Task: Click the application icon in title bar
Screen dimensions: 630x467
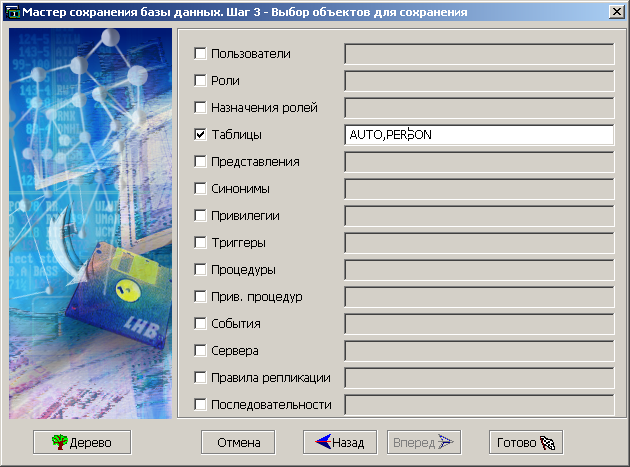Action: pyautogui.click(x=12, y=12)
